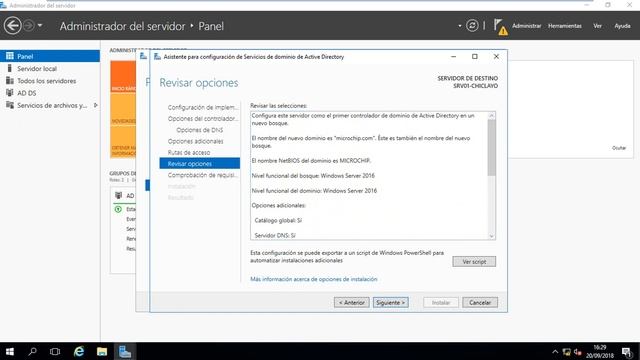Click the Anterior button
Viewport: 640px width, 360px height.
point(351,302)
